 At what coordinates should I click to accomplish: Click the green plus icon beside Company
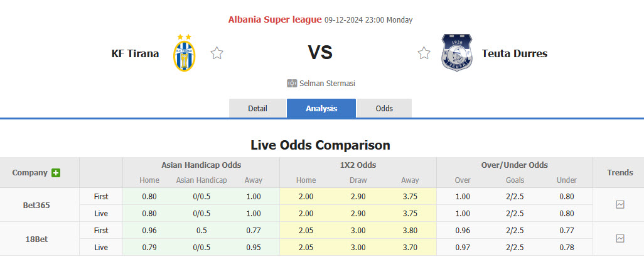pyautogui.click(x=56, y=173)
